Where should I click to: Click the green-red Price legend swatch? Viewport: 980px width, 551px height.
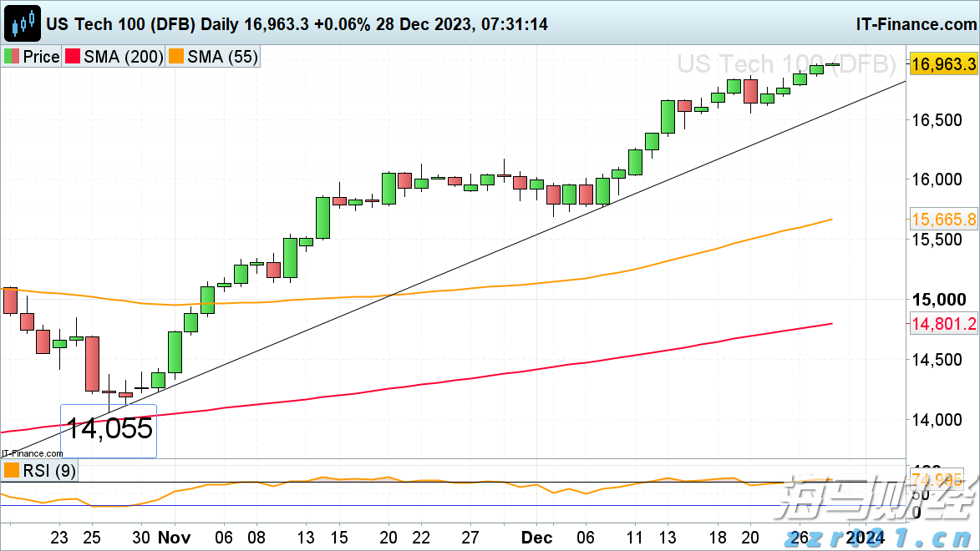[x=12, y=57]
